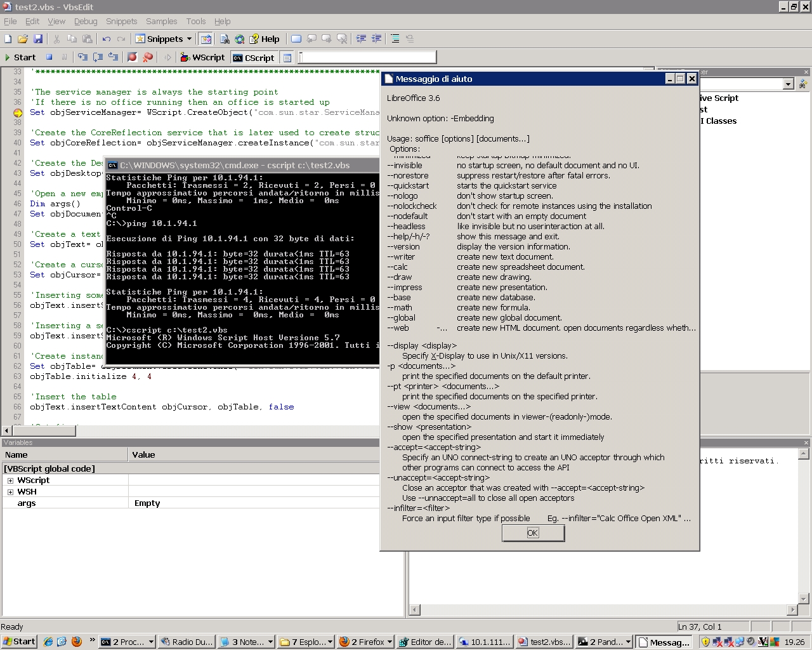The image size is (812, 650).
Task: Select the CScript host toggle
Action: [254, 58]
